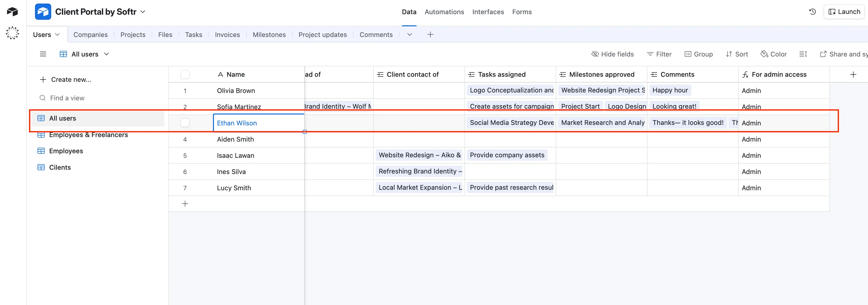
Task: Check the Ethan Wilson row checkbox
Action: [x=185, y=123]
